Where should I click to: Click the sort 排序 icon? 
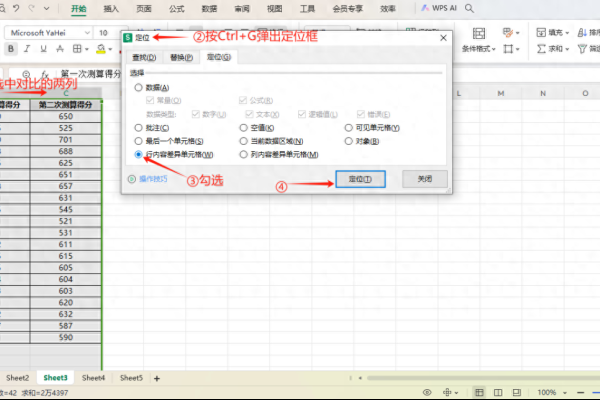(x=582, y=33)
